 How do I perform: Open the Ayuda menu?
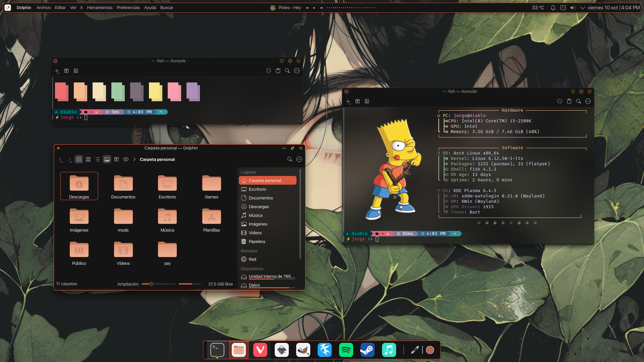click(x=150, y=8)
